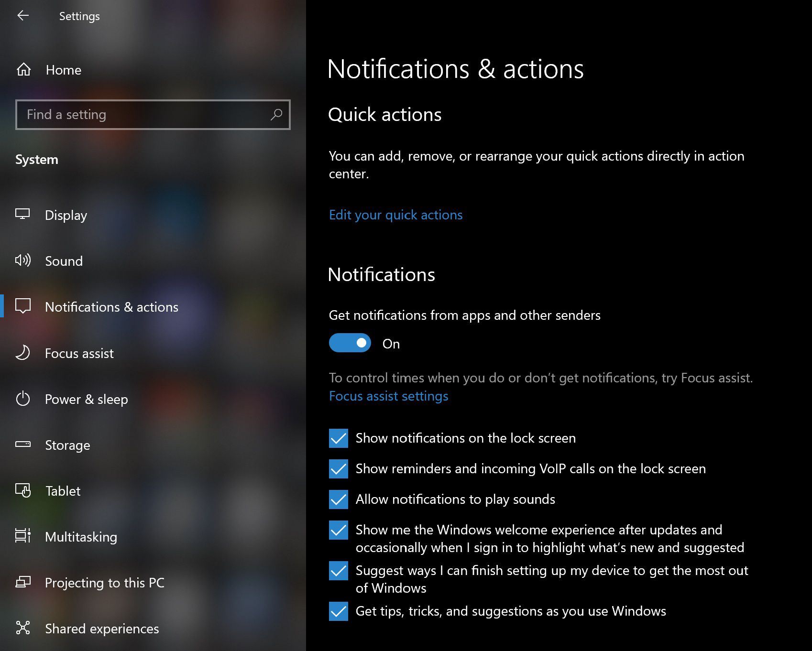Disable Allow notifications to play sounds
Screen dimensions: 812x651
(339, 499)
